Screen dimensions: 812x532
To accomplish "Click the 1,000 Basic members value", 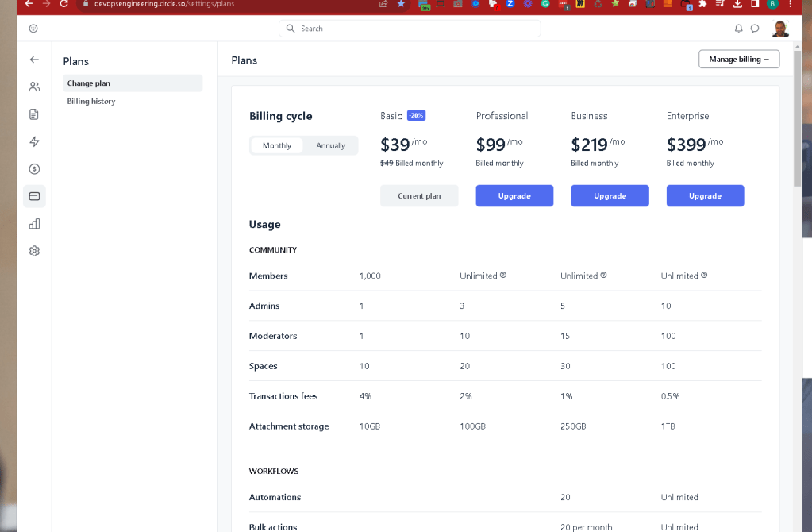I will pos(370,276).
